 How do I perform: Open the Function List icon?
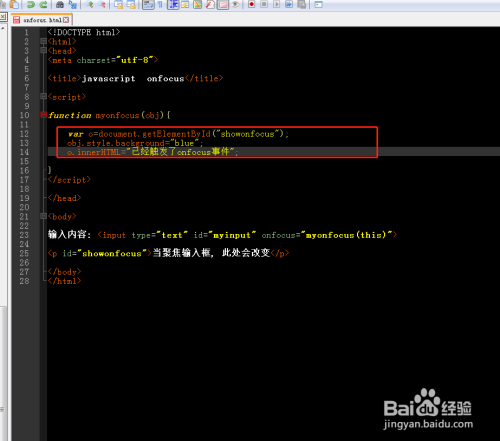pyautogui.click(x=210, y=4)
